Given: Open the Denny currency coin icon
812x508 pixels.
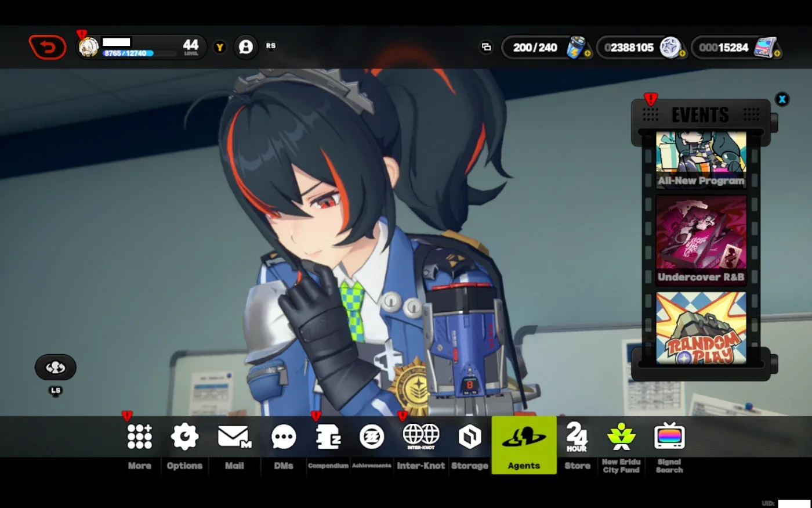Looking at the screenshot, I should 670,47.
